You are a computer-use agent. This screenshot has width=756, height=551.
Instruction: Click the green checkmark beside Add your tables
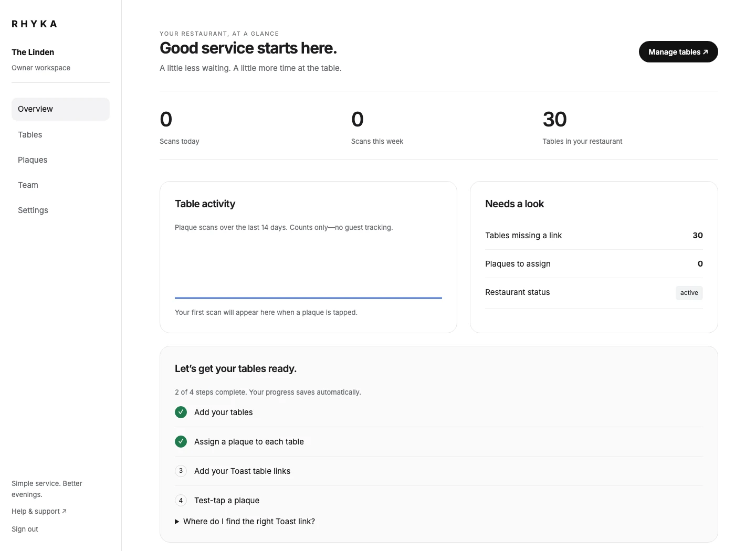tap(181, 412)
